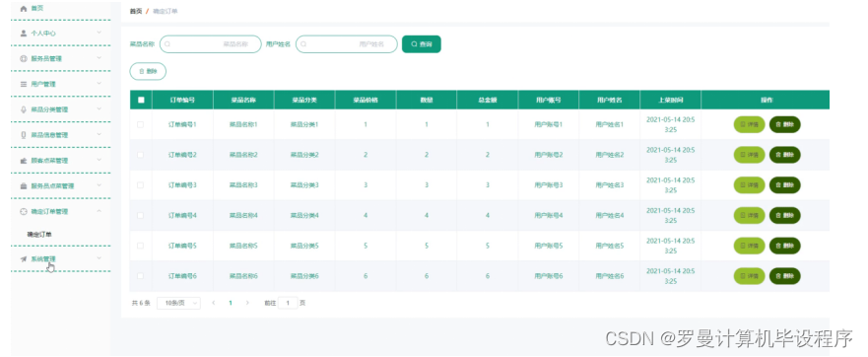The width and height of the screenshot is (868, 357).
Task: Click the icon beside 确定订单管理
Action: point(24,212)
